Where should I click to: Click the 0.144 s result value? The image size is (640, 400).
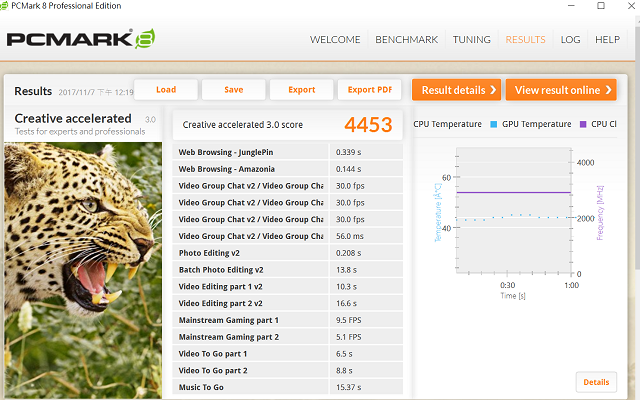click(348, 169)
